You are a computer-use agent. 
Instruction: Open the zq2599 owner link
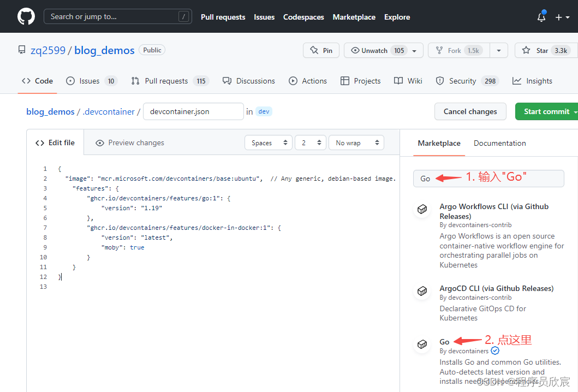(x=48, y=50)
